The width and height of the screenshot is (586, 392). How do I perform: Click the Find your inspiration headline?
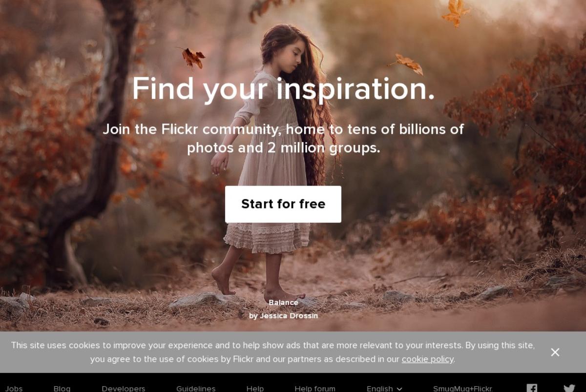click(283, 89)
